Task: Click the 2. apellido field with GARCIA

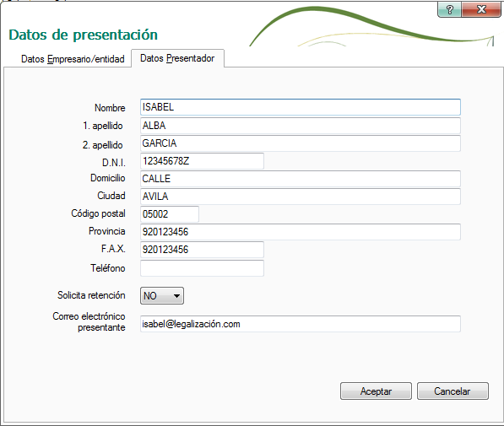Action: pos(301,143)
